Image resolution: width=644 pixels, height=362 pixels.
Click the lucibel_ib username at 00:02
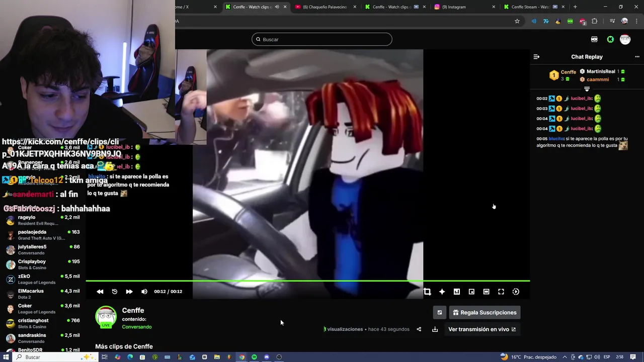[x=581, y=99]
